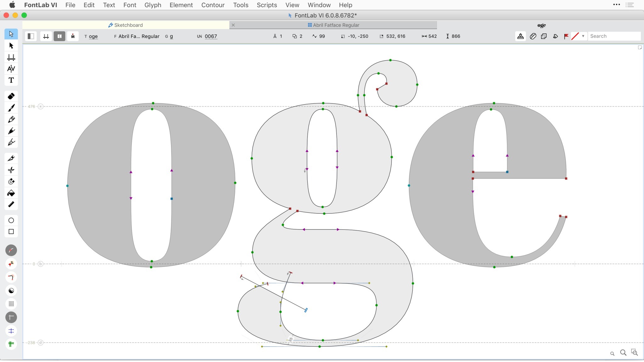
Task: Select the Text tool in the left toolbar
Action: [x=11, y=80]
